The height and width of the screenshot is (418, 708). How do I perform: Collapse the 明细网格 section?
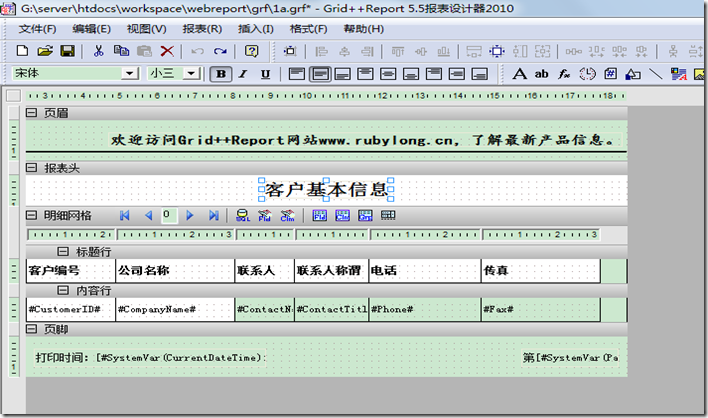(x=31, y=215)
